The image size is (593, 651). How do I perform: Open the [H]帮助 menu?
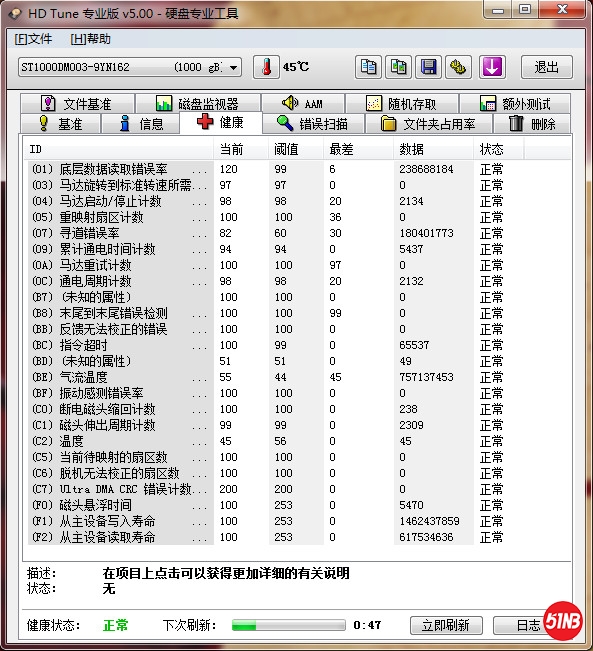(x=91, y=39)
